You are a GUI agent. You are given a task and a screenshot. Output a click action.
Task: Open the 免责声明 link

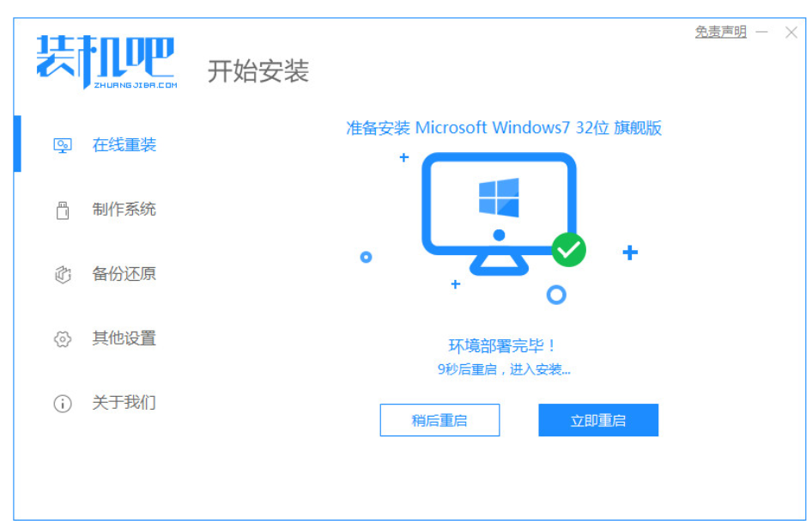720,32
